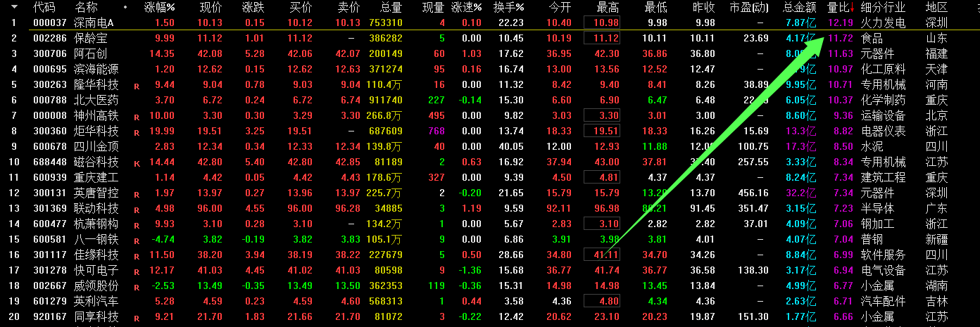Screen dimensions: 980x327
Task: Click the 地区 column header
Action: (937, 8)
